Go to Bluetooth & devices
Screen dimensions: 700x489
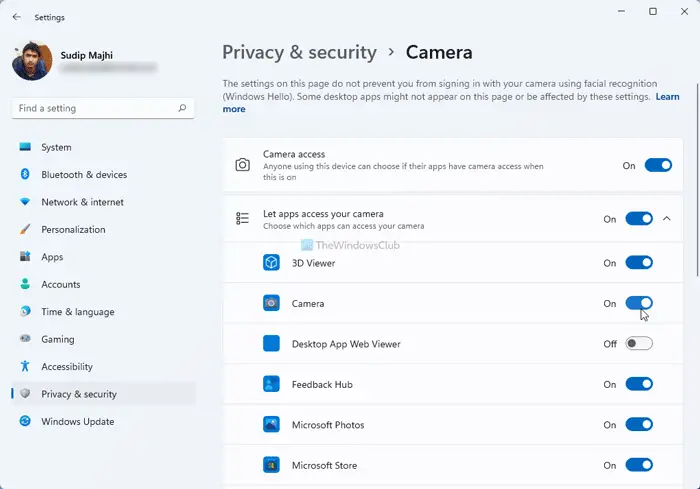[104, 174]
